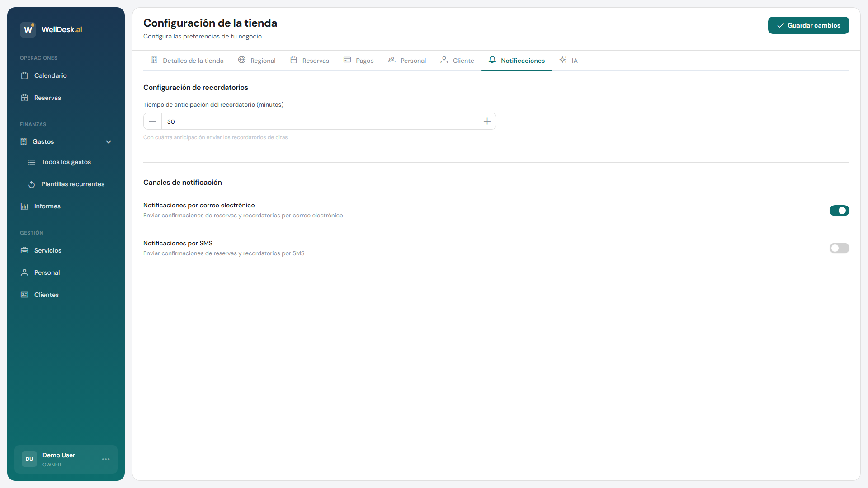Select the Plantillas recurrentes clock icon
The height and width of the screenshot is (488, 868).
point(32,184)
